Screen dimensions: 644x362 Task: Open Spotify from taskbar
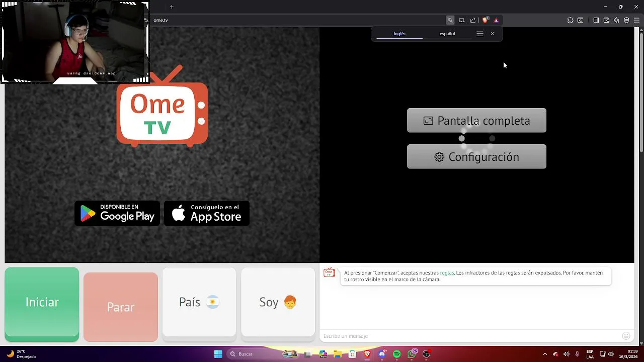pyautogui.click(x=397, y=354)
